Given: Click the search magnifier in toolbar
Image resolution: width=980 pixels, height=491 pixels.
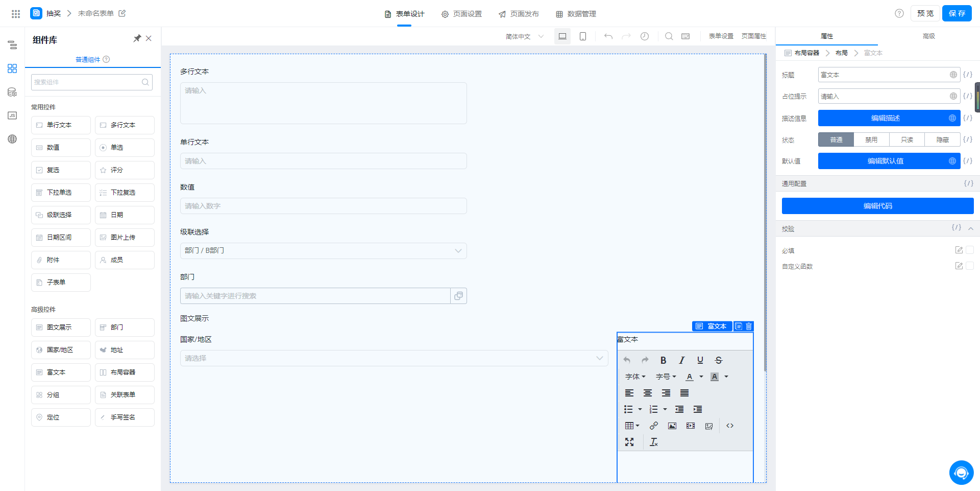Looking at the screenshot, I should tap(669, 36).
